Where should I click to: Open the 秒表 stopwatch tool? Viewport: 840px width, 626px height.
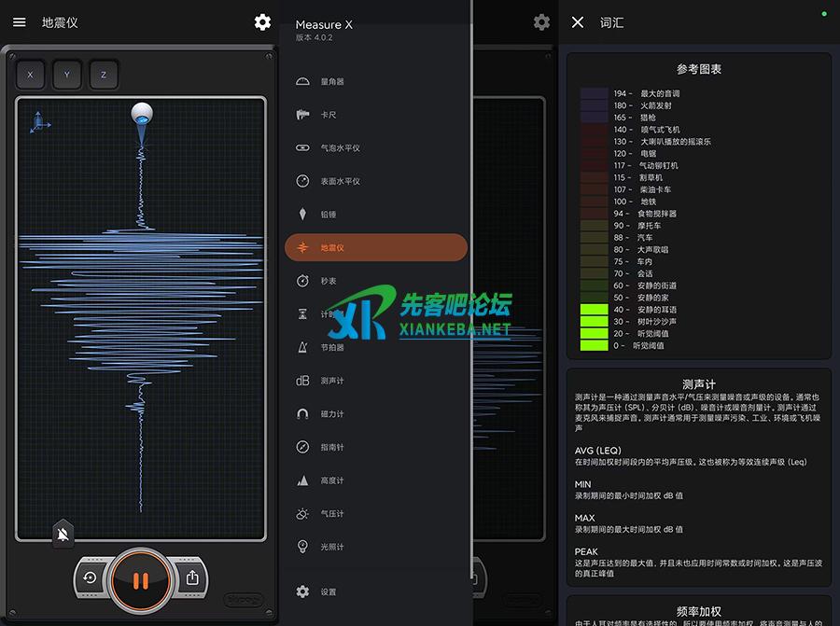[x=329, y=281]
